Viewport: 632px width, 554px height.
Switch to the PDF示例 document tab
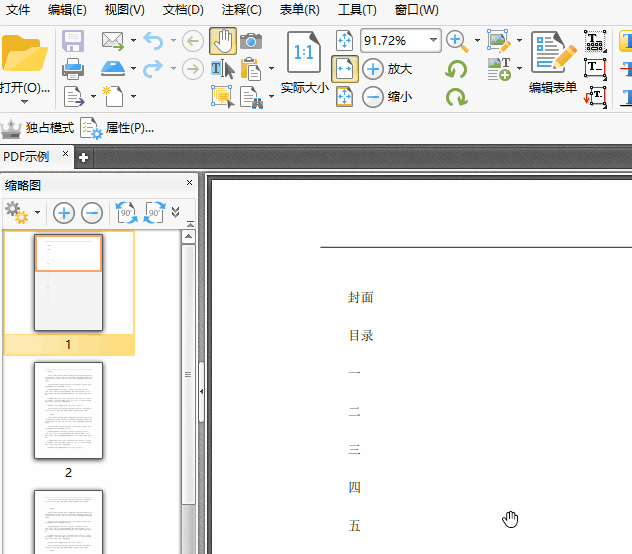point(26,156)
